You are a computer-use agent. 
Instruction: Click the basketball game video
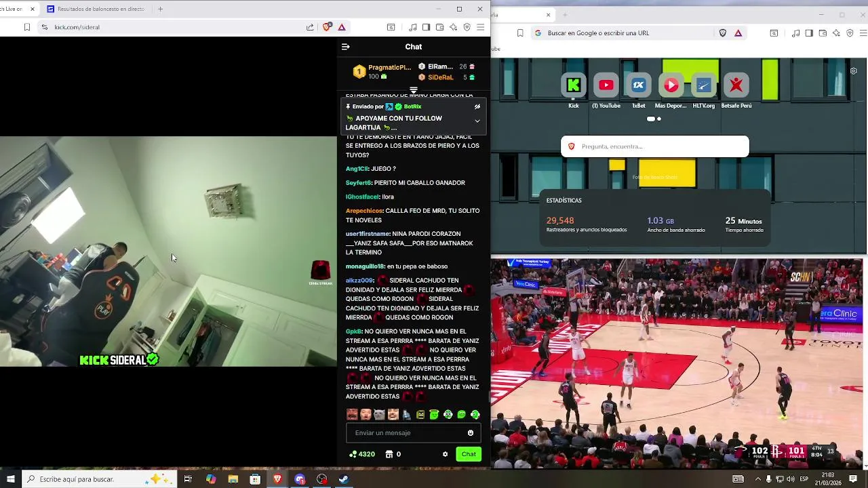(x=677, y=363)
